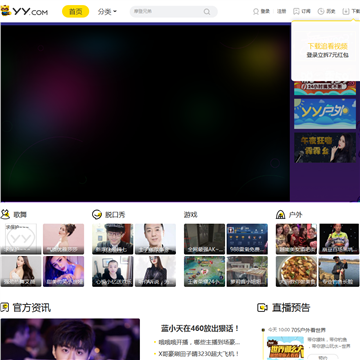This screenshot has height=360, width=360.
Task: Click the 直播预告 camera icon
Action: tap(262, 307)
